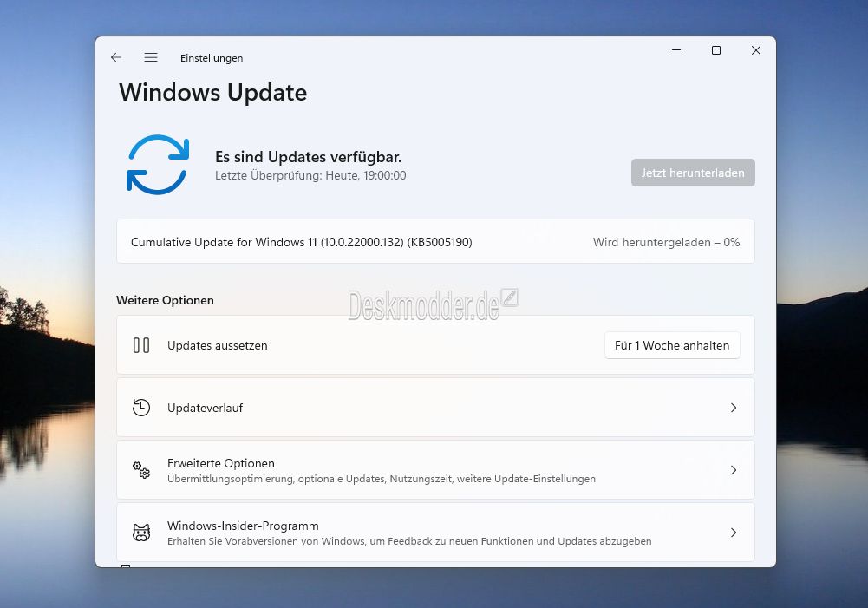The height and width of the screenshot is (608, 868).
Task: Open Erweiterte Optionen via its chevron arrow
Action: pyautogui.click(x=734, y=470)
